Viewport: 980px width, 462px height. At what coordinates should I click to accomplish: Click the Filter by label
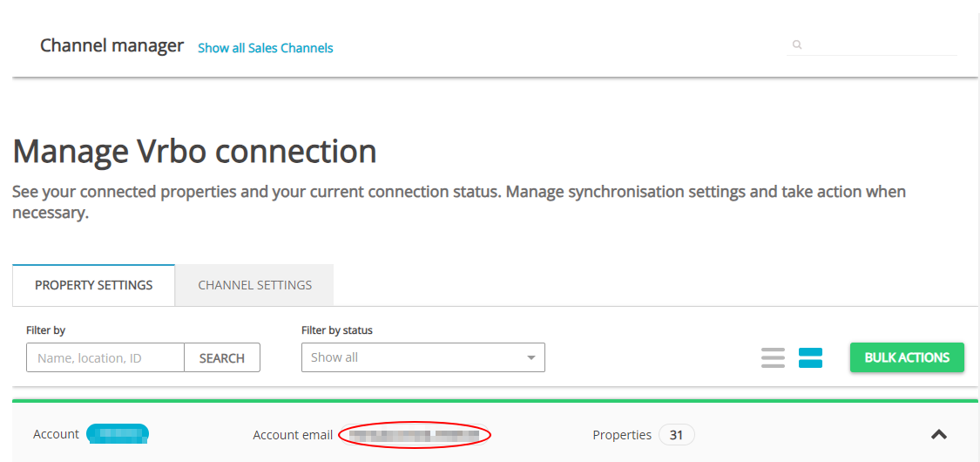45,330
